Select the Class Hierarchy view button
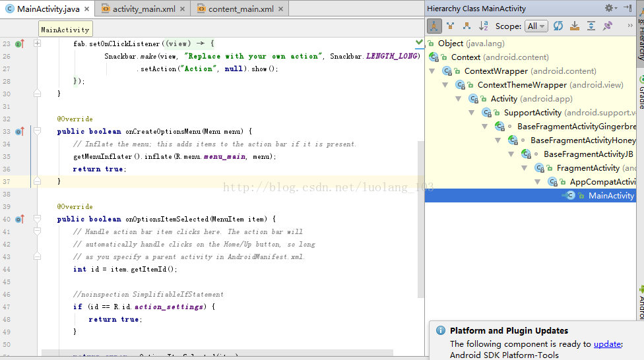644x360 pixels. pos(434,26)
